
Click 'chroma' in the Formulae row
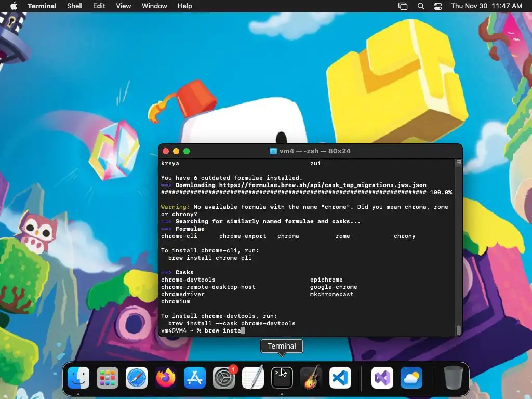pyautogui.click(x=288, y=236)
